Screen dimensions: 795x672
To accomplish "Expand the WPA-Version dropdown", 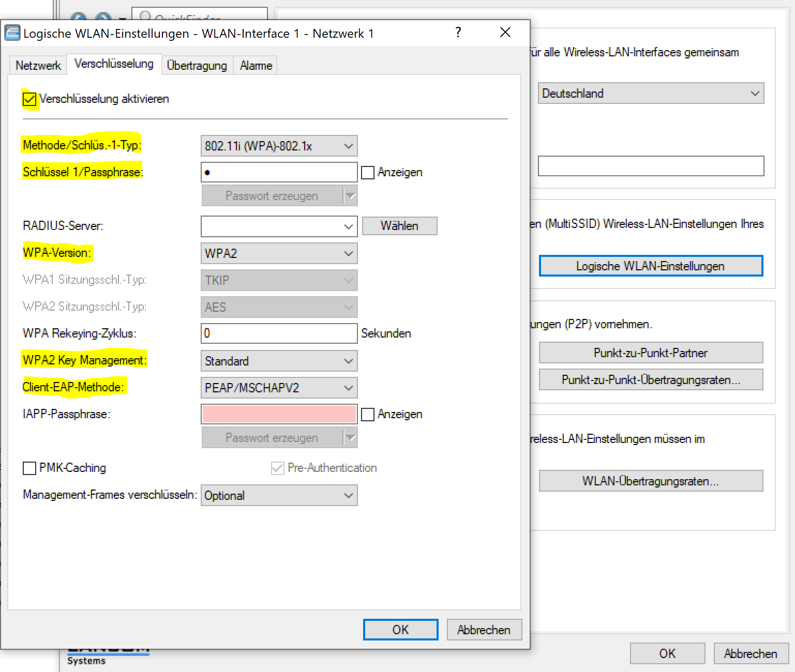I will pyautogui.click(x=279, y=254).
